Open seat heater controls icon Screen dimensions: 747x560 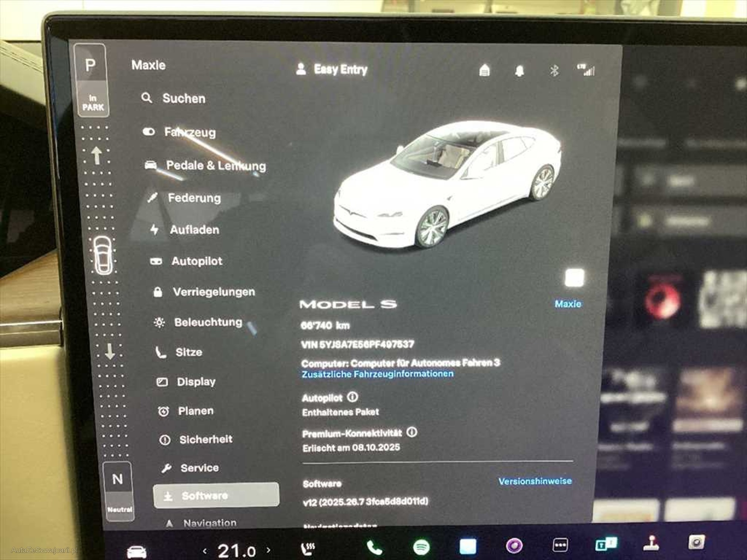(x=308, y=549)
